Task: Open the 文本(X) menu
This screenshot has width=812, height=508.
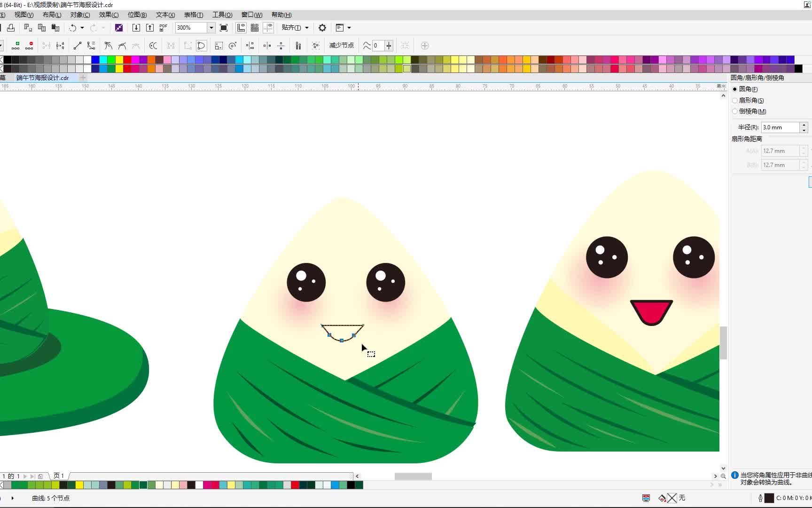Action: click(x=165, y=15)
